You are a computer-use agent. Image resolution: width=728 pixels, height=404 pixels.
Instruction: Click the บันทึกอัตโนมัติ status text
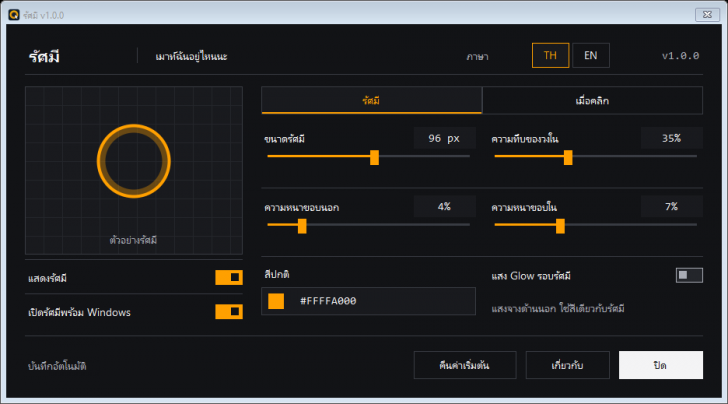coord(57,366)
